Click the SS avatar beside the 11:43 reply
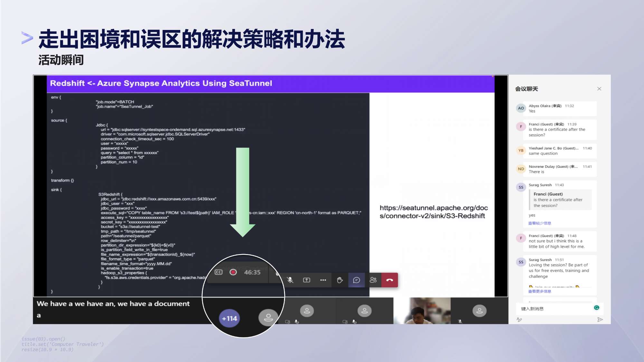Screen dimensions: 644x362 point(521,187)
